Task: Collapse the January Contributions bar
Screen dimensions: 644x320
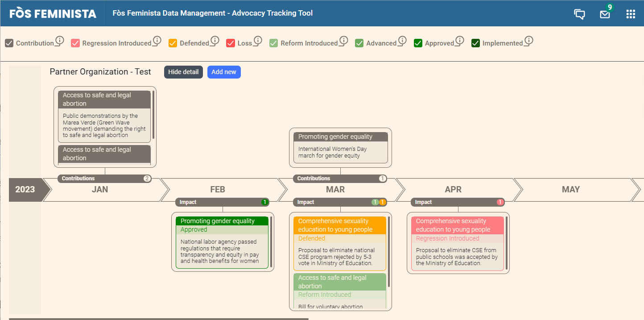Action: (104, 179)
